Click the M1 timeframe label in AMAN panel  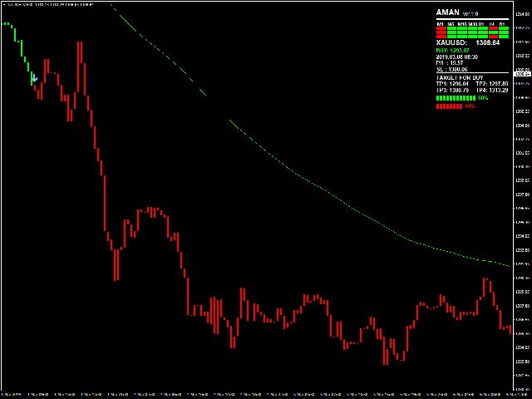point(441,23)
